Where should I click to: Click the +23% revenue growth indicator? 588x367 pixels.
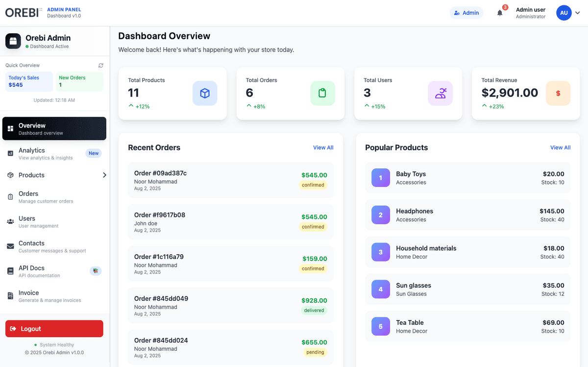[x=492, y=106]
